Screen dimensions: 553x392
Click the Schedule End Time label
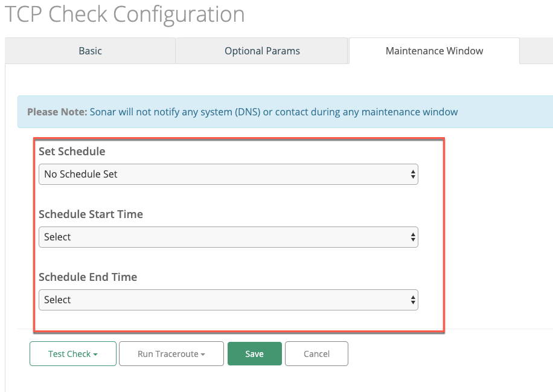[88, 277]
